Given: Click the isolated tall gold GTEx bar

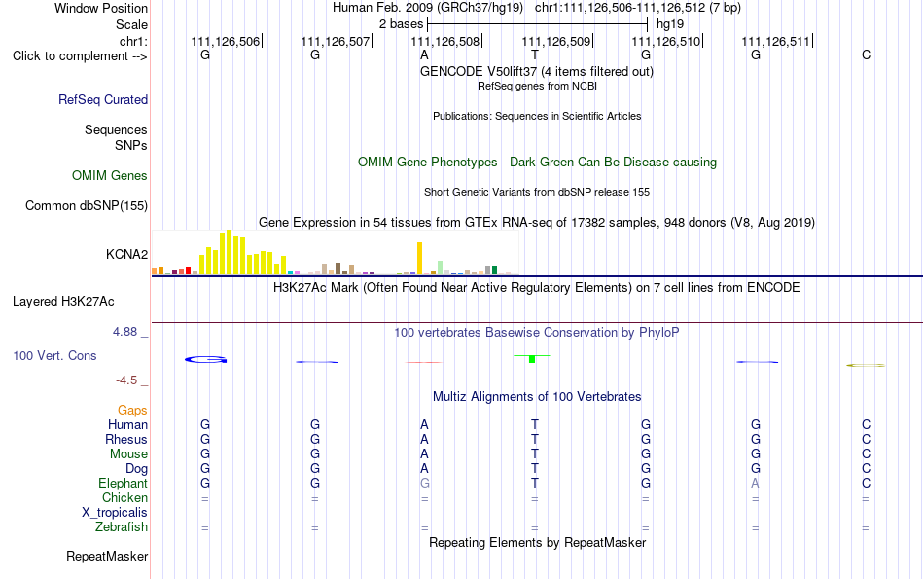Looking at the screenshot, I should pos(419,258).
